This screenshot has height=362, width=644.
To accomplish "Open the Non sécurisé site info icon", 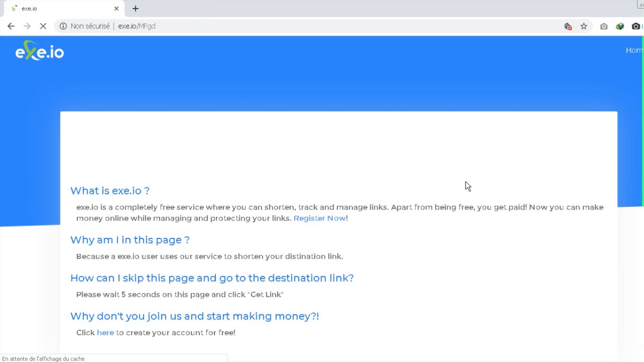I will click(x=63, y=26).
